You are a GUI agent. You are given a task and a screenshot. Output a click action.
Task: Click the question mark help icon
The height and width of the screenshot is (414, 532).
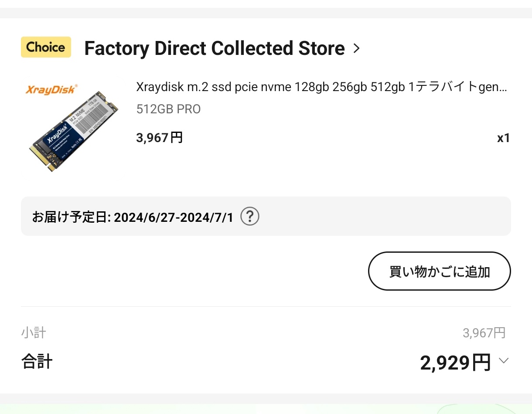pyautogui.click(x=250, y=216)
